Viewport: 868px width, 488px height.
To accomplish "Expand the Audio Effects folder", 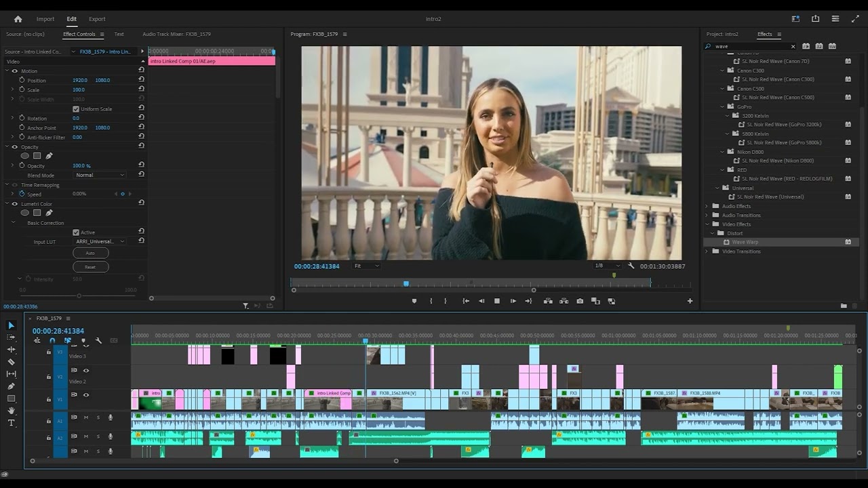I will click(x=707, y=206).
